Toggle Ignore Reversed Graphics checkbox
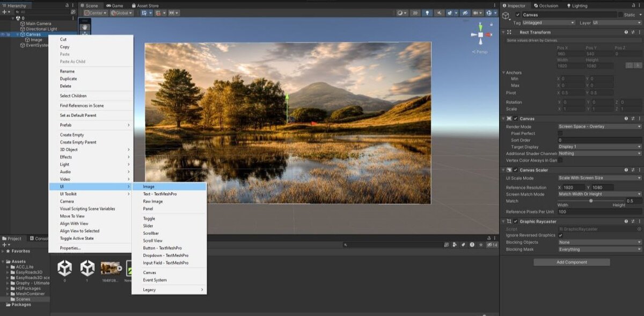Screen dimensions: 644x316 pyautogui.click(x=560, y=235)
